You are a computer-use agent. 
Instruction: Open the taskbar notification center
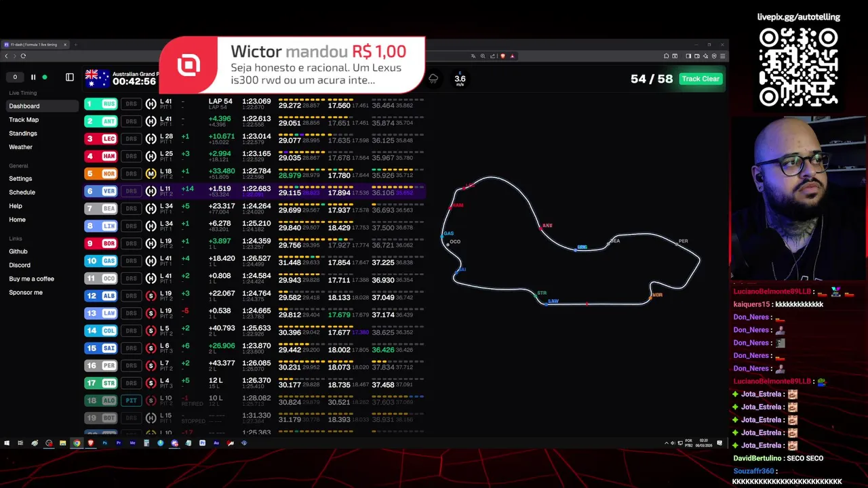click(x=719, y=443)
